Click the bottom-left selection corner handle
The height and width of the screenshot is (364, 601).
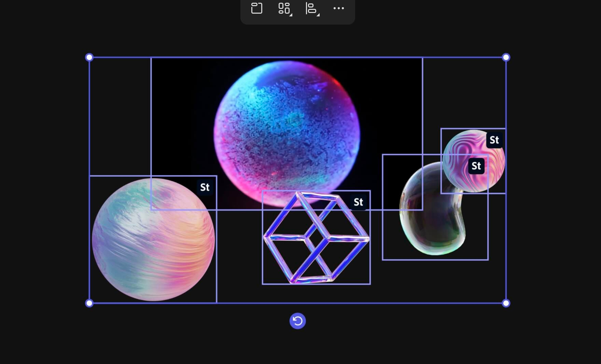[x=89, y=303]
